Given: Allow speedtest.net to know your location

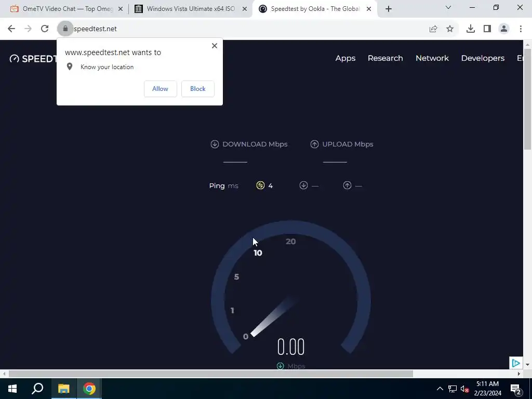Looking at the screenshot, I should pyautogui.click(x=160, y=89).
